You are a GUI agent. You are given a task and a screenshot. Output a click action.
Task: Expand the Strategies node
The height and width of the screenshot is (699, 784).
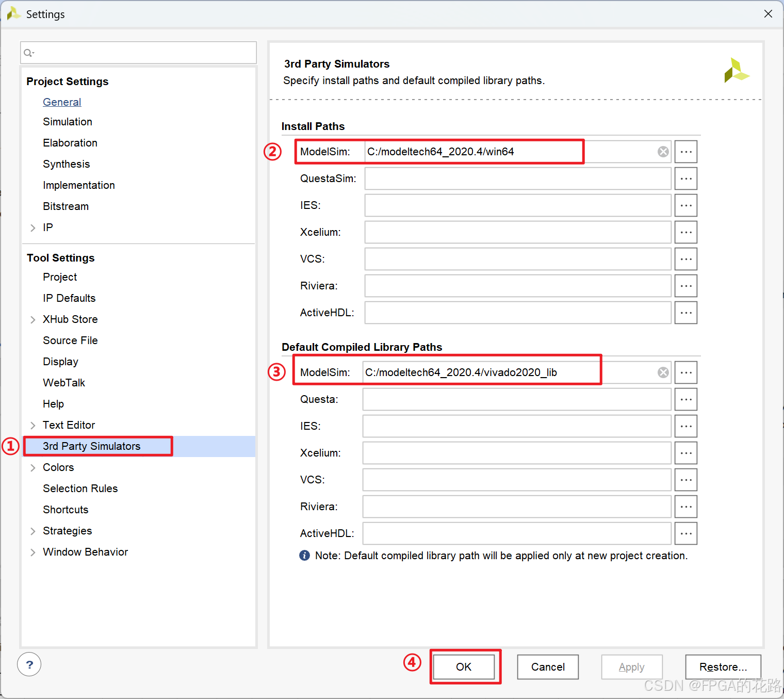pyautogui.click(x=33, y=531)
